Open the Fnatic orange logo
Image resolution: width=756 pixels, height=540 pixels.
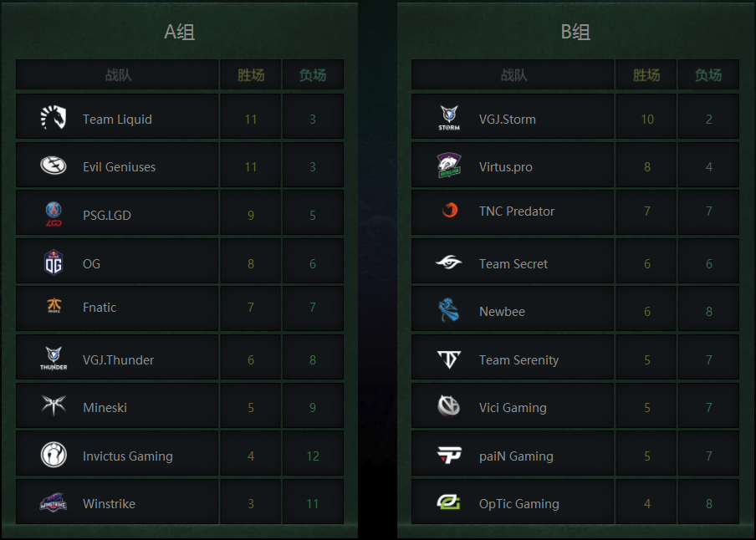(x=54, y=306)
